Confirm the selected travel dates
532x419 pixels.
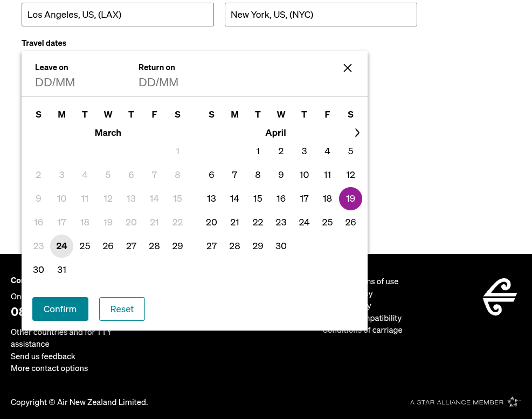point(60,309)
